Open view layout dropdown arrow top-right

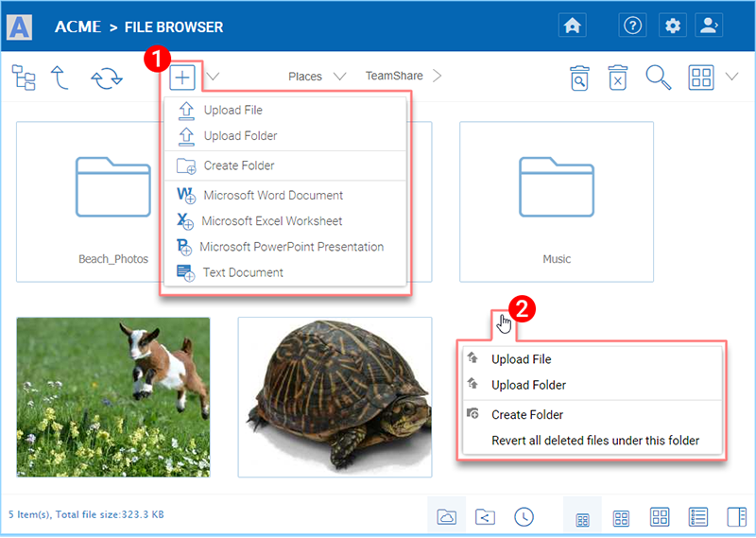730,77
